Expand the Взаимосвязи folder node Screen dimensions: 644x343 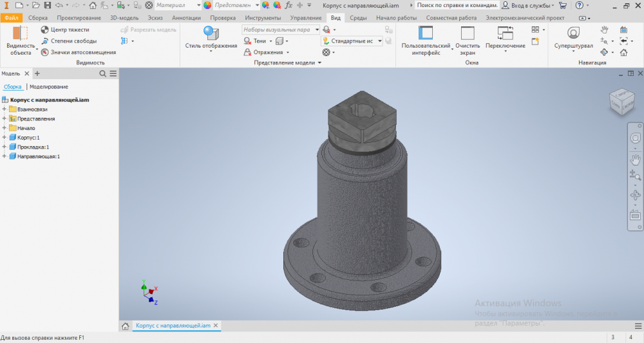click(x=4, y=109)
